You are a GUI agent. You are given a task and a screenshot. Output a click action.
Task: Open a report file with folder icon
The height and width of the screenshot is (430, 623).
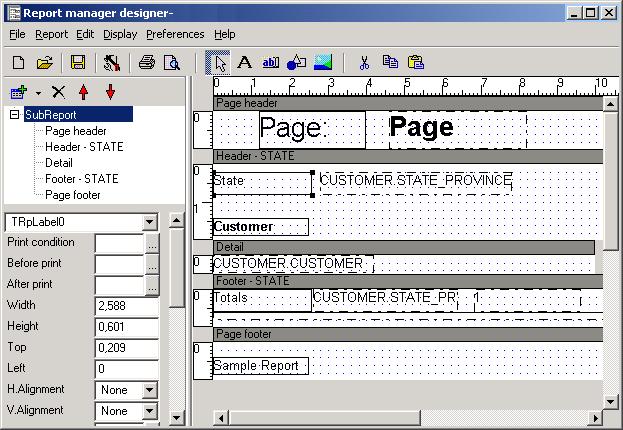click(x=45, y=62)
